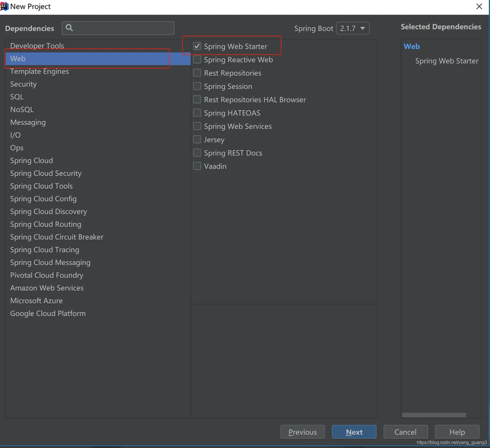Close the New Project dialog
This screenshot has height=448, width=490.
[x=479, y=6]
